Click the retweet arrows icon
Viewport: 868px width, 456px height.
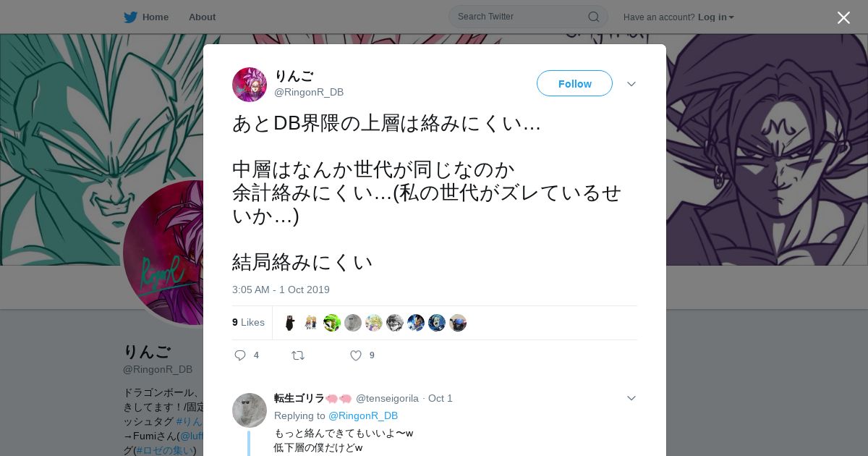[x=297, y=355]
